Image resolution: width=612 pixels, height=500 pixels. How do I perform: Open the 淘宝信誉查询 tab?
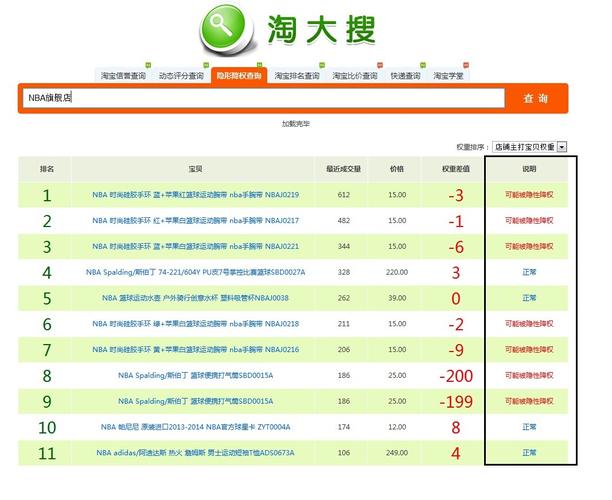click(x=123, y=76)
